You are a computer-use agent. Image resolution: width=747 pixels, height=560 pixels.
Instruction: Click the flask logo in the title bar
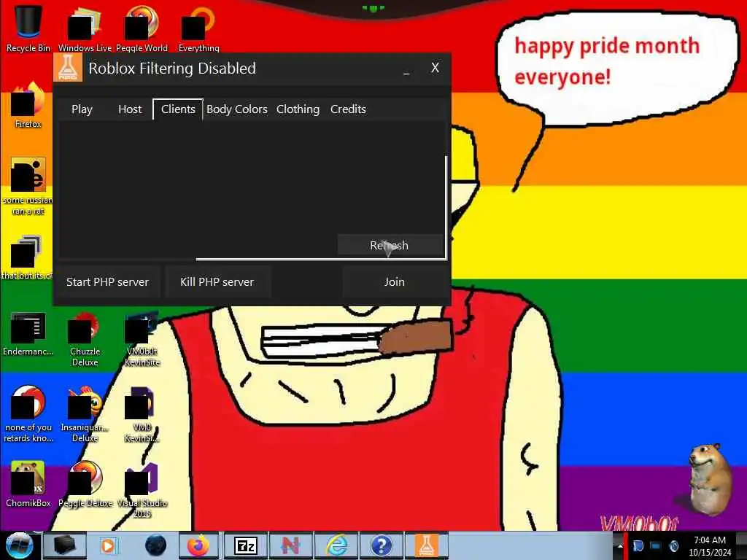pos(68,68)
